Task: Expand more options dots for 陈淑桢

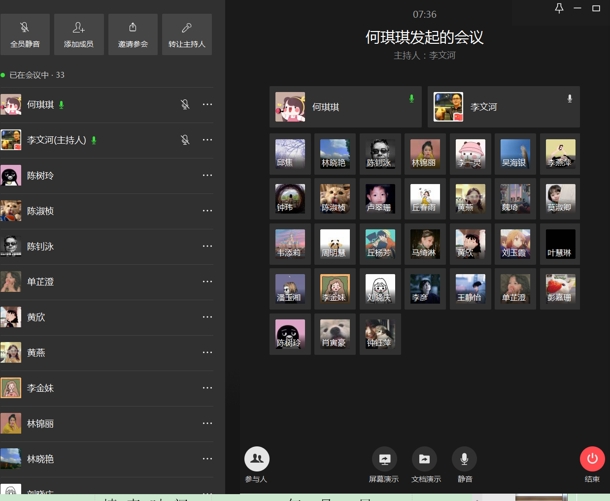Action: point(207,211)
